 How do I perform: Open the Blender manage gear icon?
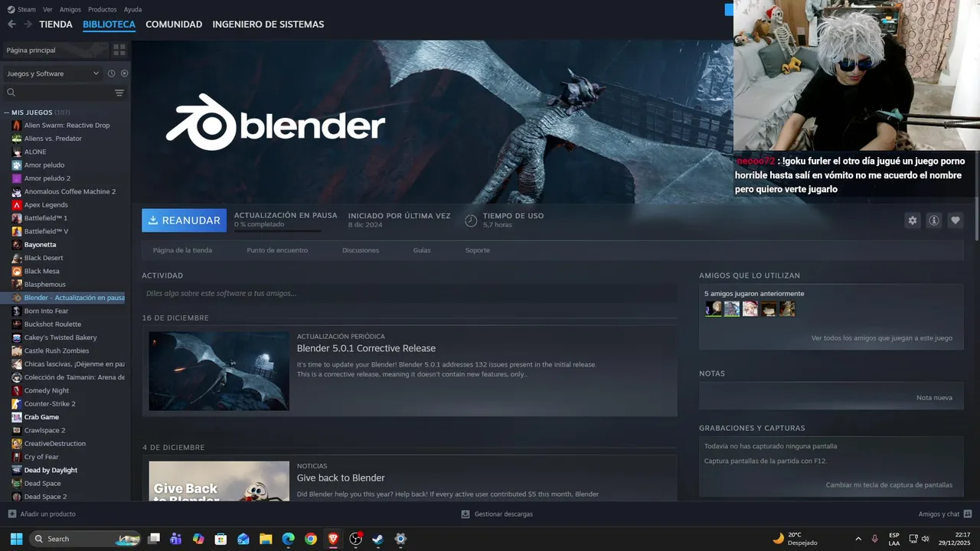(912, 220)
